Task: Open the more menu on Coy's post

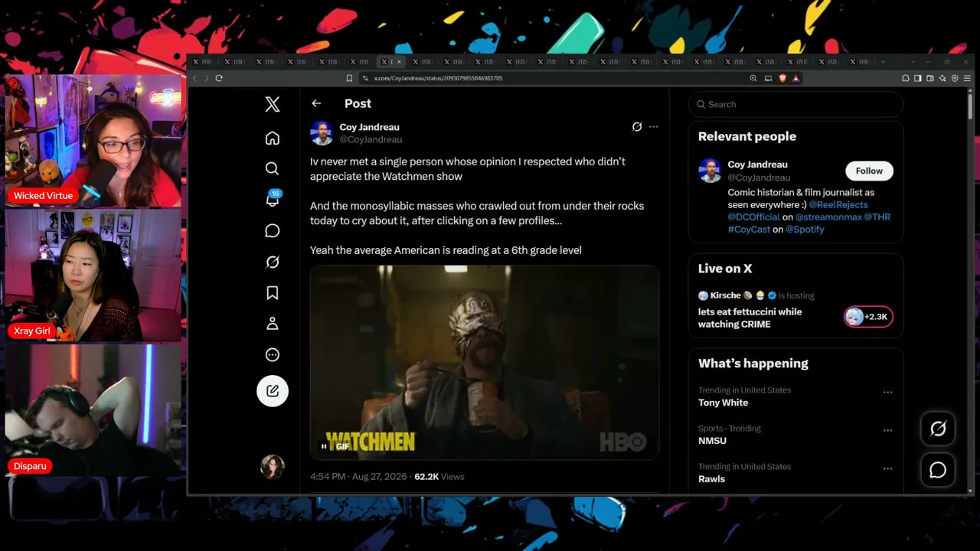Action: (653, 127)
